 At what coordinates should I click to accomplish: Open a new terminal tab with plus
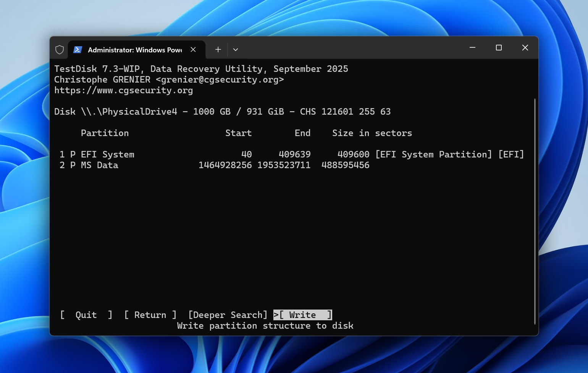pyautogui.click(x=218, y=50)
